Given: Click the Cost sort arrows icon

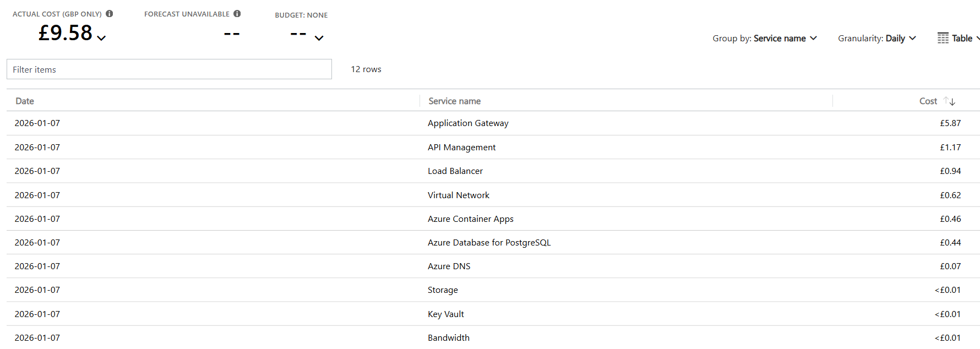Looking at the screenshot, I should tap(949, 101).
